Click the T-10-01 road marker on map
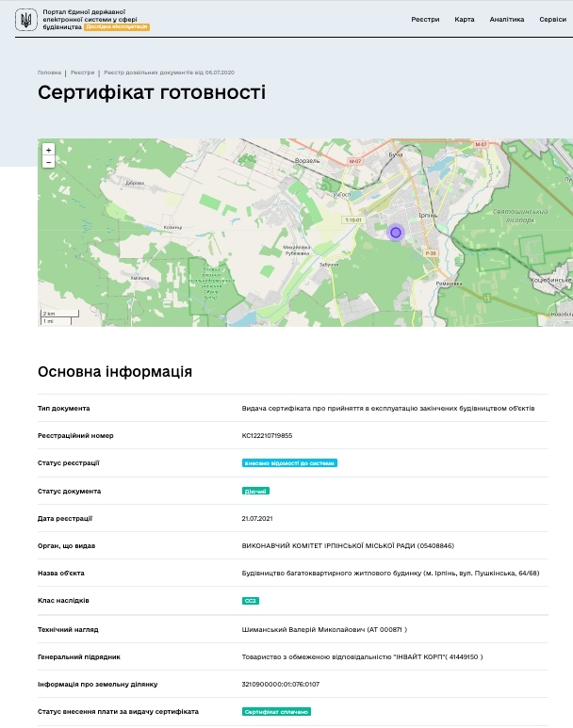This screenshot has height=728, width=573. [353, 219]
